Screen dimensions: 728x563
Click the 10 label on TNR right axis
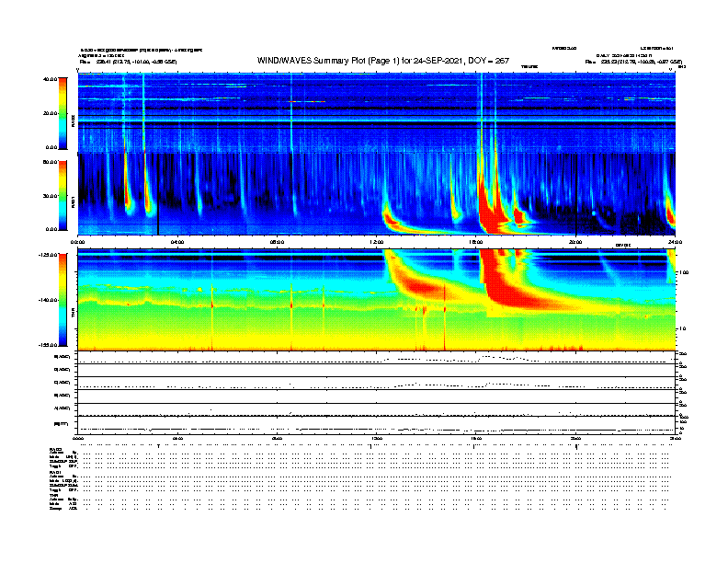(684, 329)
